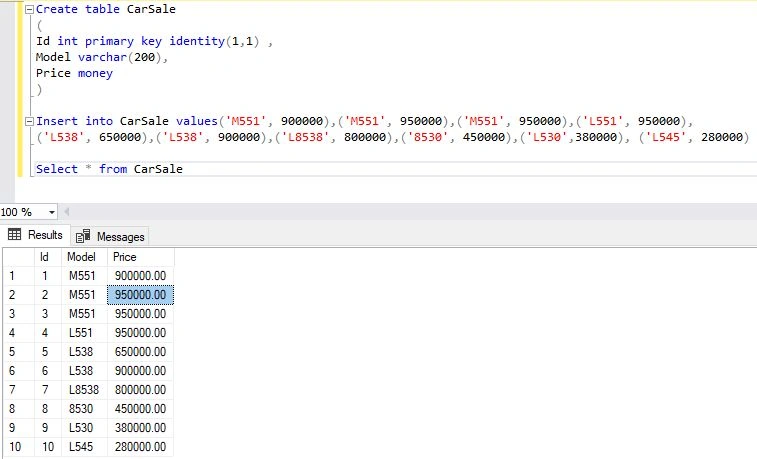Click Model cell L545
This screenshot has height=459, width=757.
tap(84, 446)
